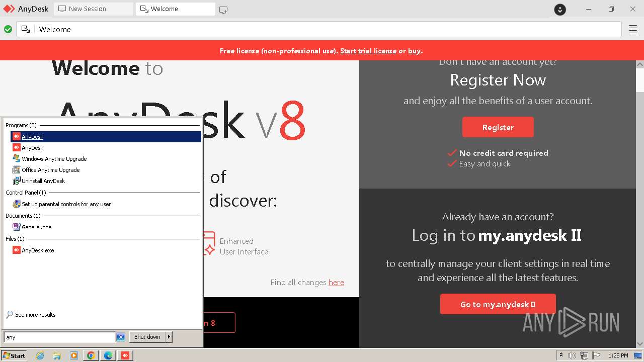Screen dimensions: 644x362
Task: Click the session arrow icon in the address bar
Action: 26,30
